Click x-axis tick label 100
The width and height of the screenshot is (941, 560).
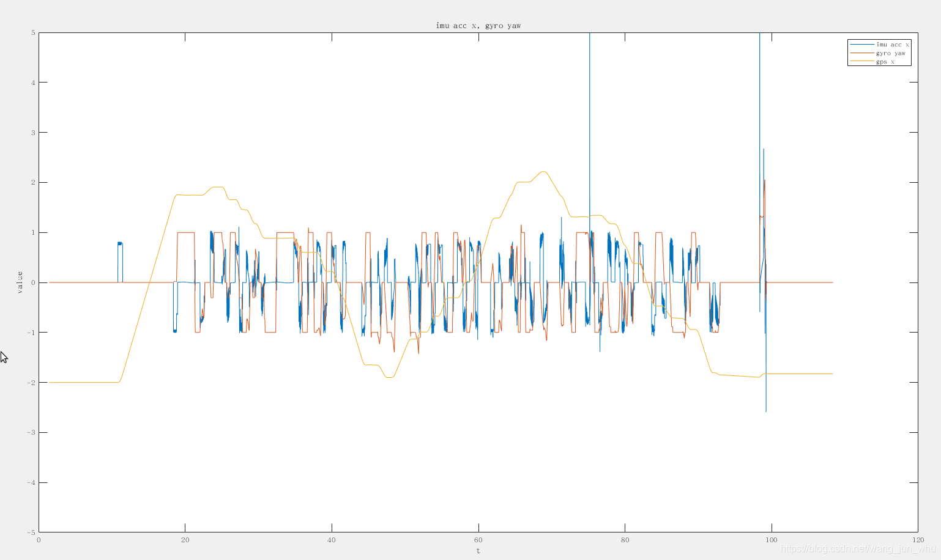pos(772,540)
